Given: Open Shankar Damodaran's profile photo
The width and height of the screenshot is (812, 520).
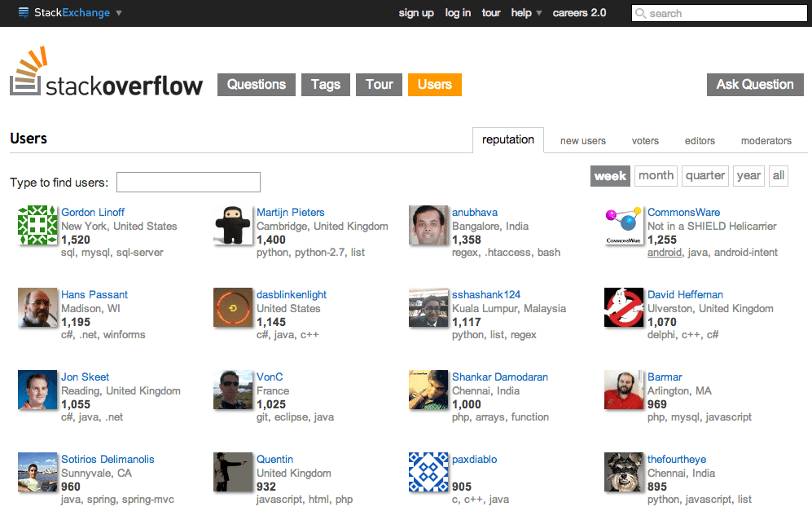Looking at the screenshot, I should (x=428, y=390).
